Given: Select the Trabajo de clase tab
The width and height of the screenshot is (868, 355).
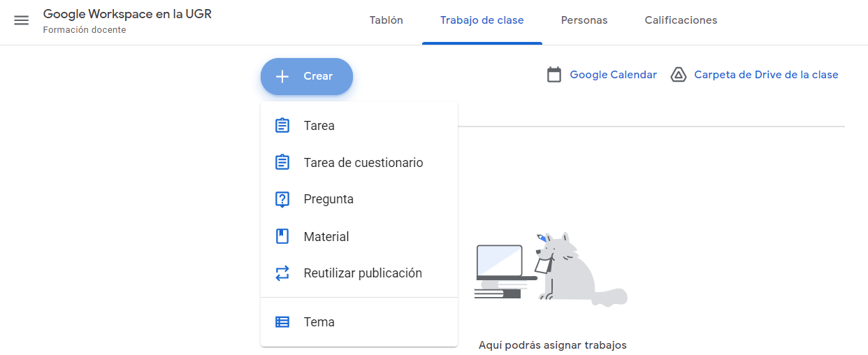Looking at the screenshot, I should coord(482,20).
